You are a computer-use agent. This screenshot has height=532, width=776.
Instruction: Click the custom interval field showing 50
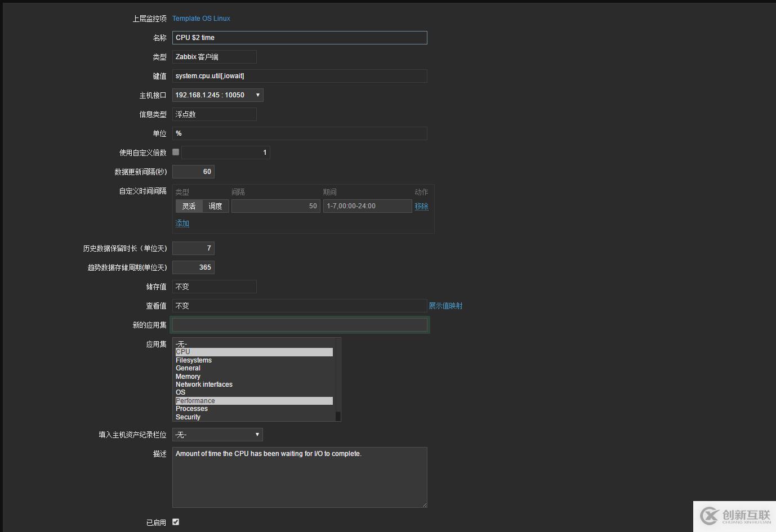[276, 206]
